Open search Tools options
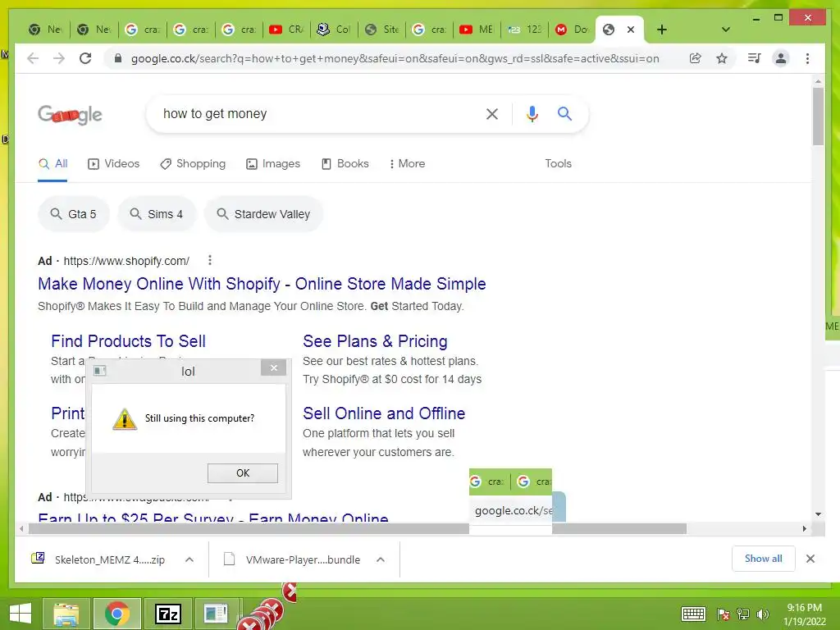 (558, 163)
